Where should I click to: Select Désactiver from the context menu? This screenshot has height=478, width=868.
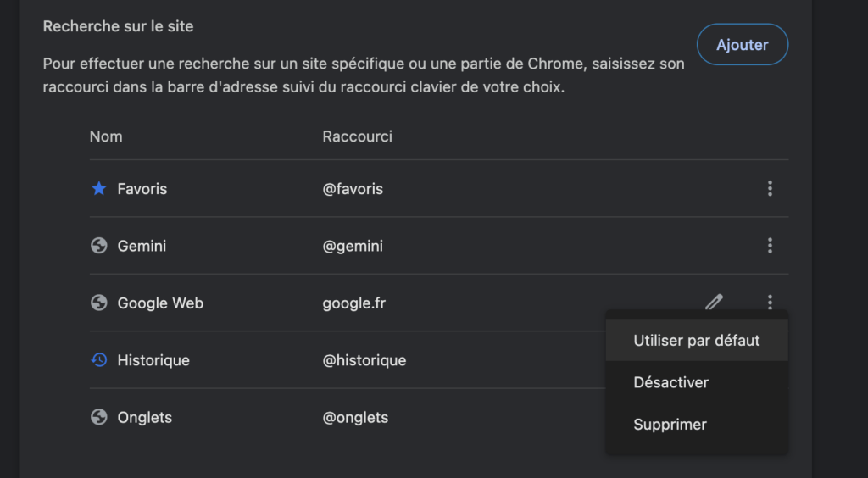tap(670, 382)
